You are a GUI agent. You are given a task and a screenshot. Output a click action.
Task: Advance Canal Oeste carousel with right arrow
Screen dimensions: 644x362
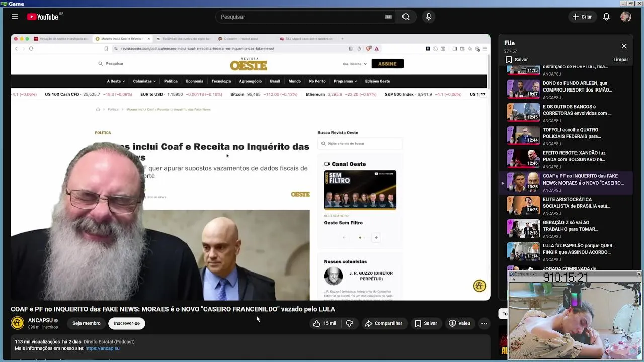point(376,237)
